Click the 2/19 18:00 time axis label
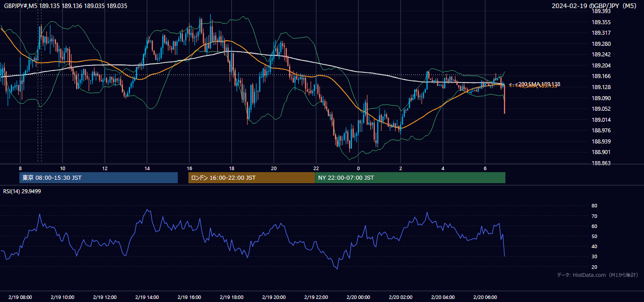 (x=231, y=297)
